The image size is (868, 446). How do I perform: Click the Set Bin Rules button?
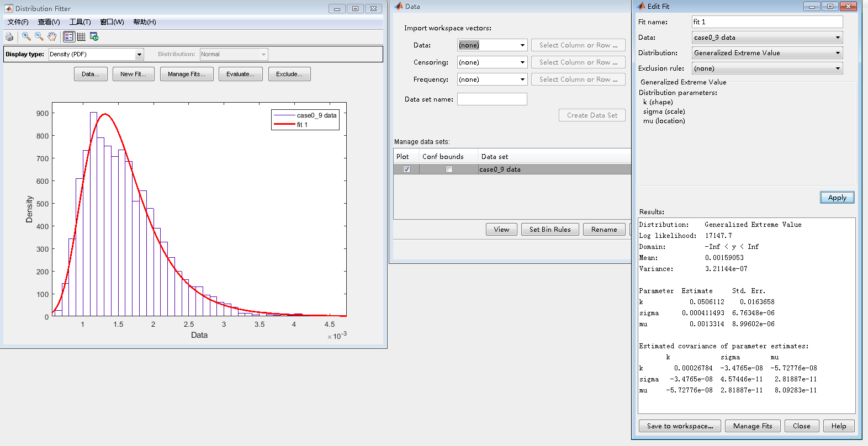[x=550, y=230]
